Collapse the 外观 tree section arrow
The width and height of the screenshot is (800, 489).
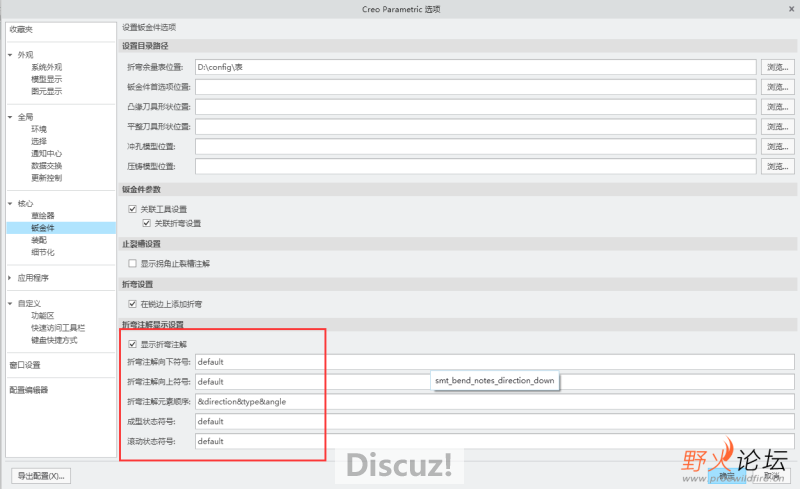[x=10, y=55]
